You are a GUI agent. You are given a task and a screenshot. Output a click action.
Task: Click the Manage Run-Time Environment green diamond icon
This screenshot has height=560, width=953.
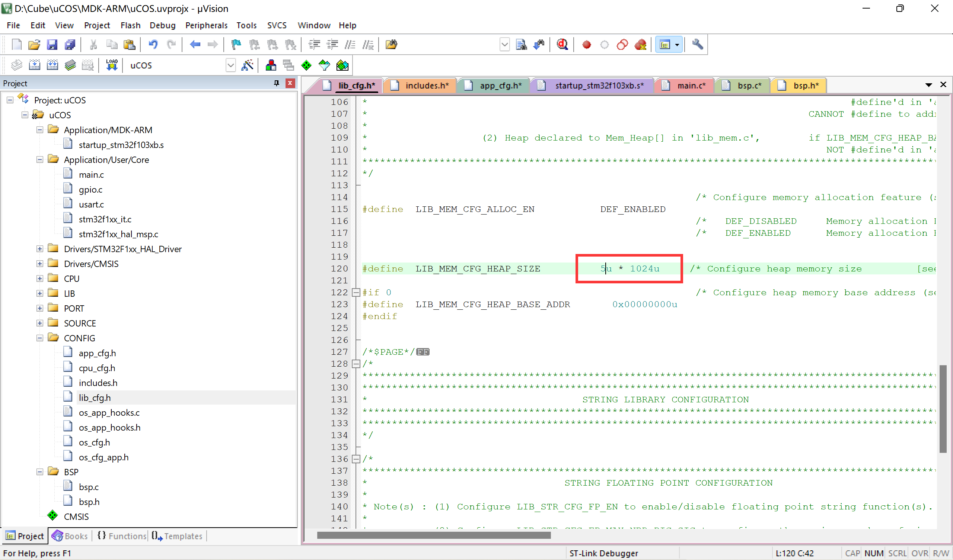point(306,65)
